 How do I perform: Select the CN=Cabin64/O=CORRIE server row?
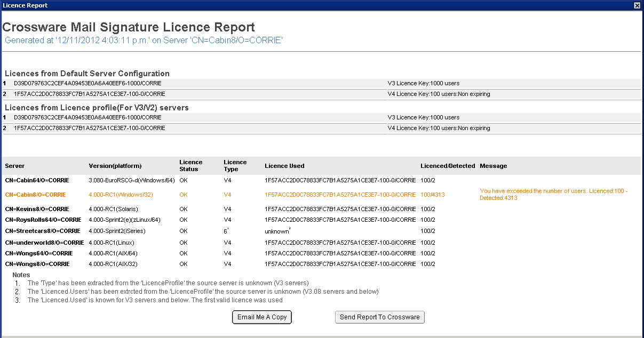click(37, 181)
